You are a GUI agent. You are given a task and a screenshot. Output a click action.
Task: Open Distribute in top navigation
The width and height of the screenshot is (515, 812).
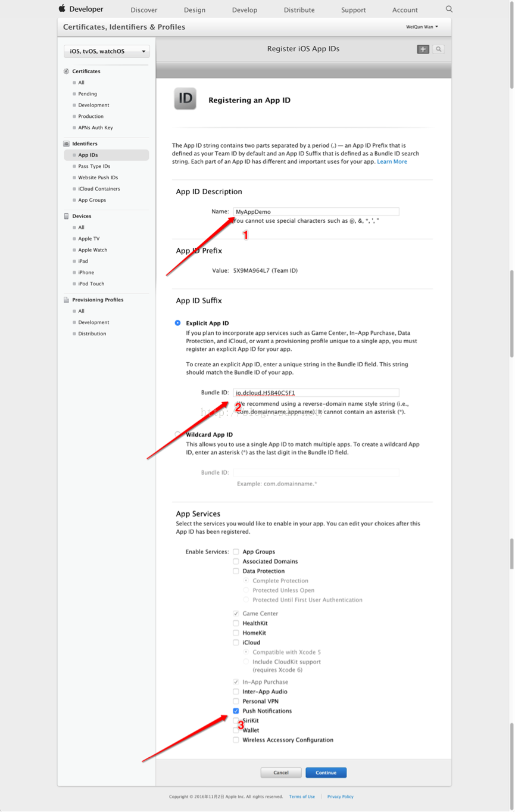[299, 10]
